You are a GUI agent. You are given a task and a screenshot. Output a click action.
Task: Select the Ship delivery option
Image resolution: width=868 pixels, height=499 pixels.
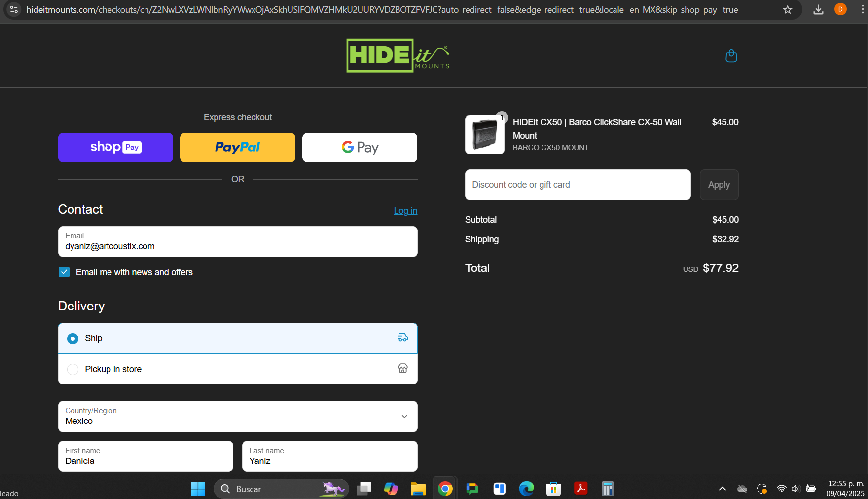[238, 338]
